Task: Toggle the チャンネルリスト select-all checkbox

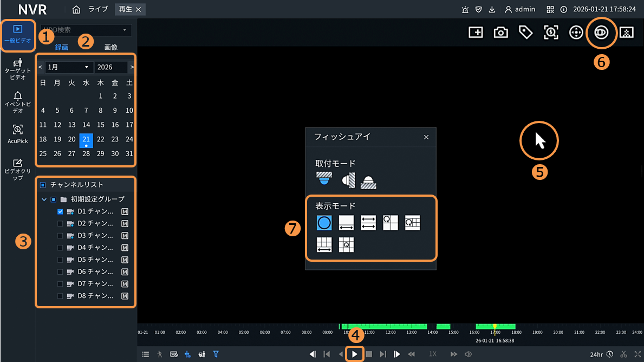Action: [43, 185]
